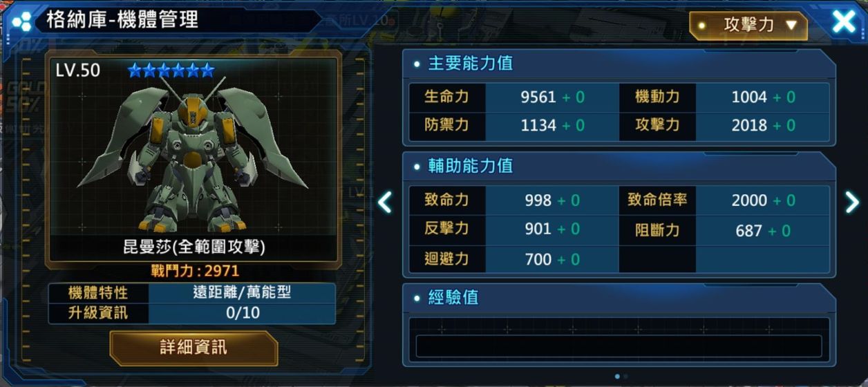The height and width of the screenshot is (387, 868).
Task: Click the page indicator dots at the bottom
Action: coord(621,377)
